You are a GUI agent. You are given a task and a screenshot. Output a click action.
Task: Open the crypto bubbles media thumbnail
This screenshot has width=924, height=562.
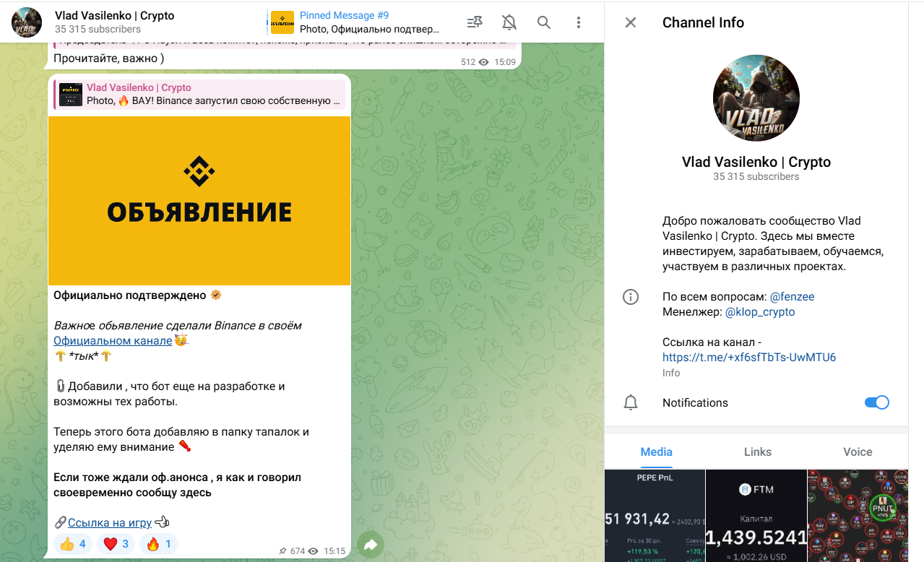coord(857,516)
